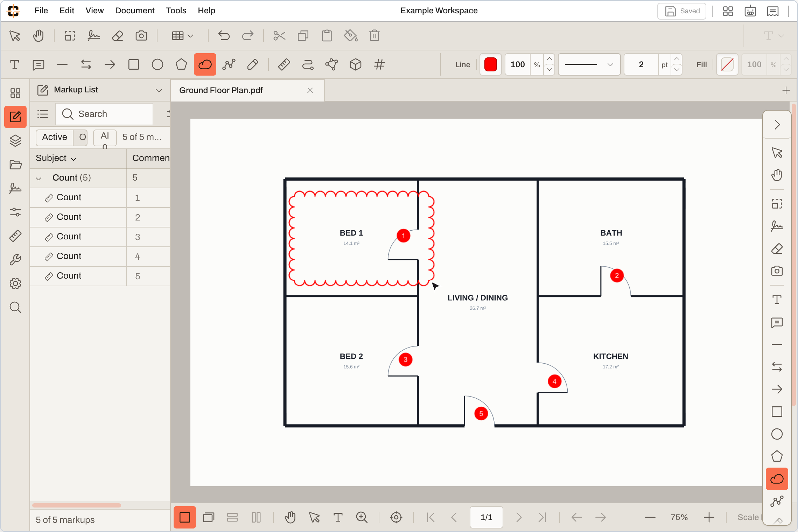Click the Undo arrow
Image resolution: width=798 pixels, height=532 pixels.
tap(224, 35)
